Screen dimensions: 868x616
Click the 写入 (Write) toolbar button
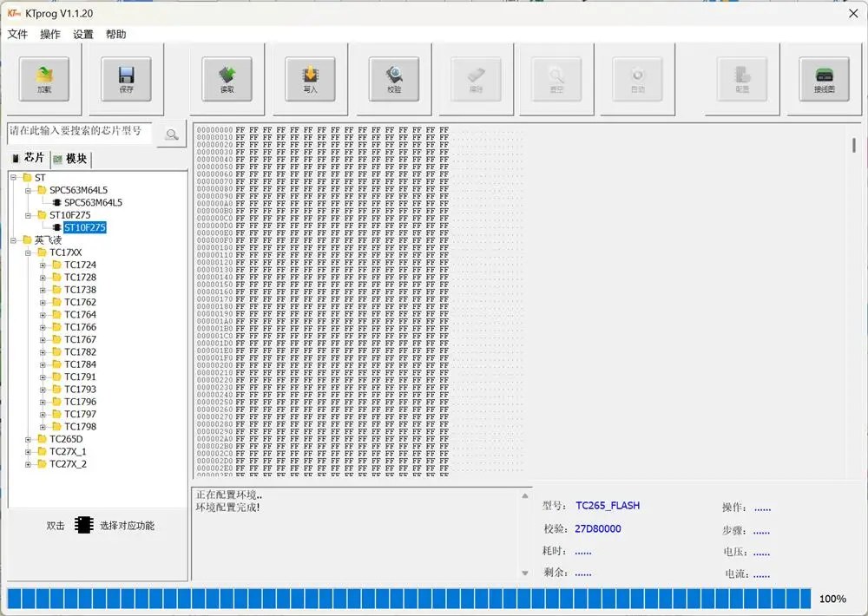point(310,79)
